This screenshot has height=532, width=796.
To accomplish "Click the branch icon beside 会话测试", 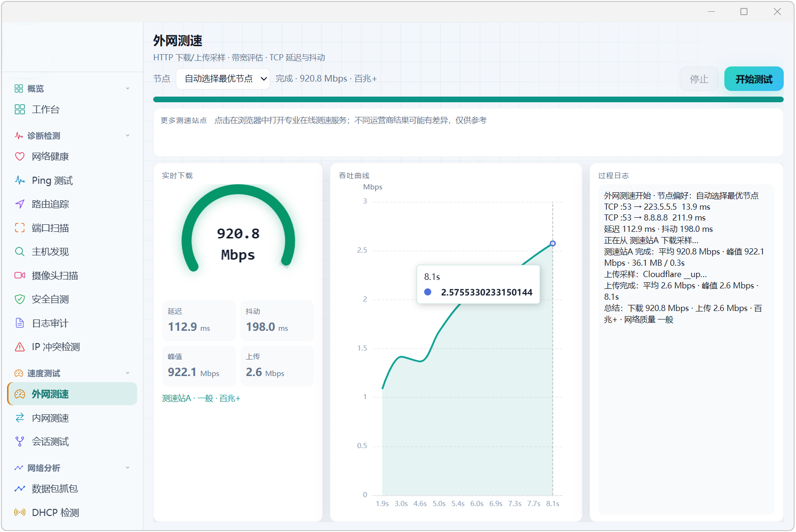I will pos(20,442).
